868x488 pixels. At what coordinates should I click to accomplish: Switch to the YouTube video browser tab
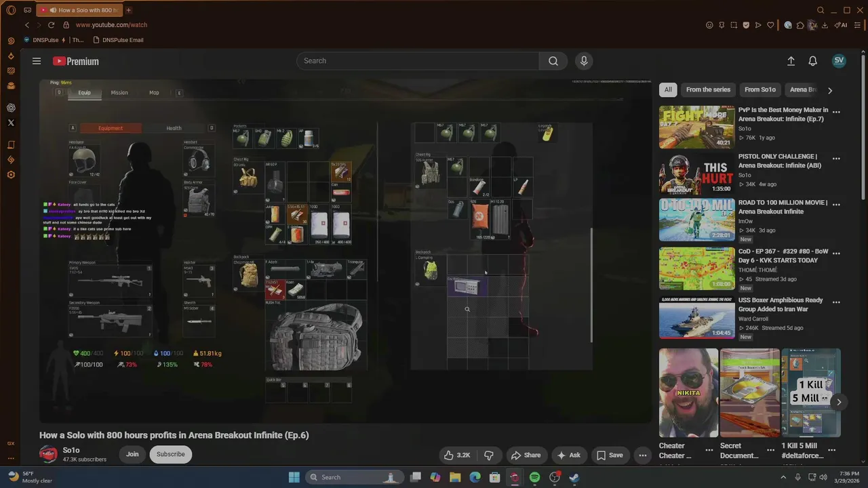tap(78, 10)
